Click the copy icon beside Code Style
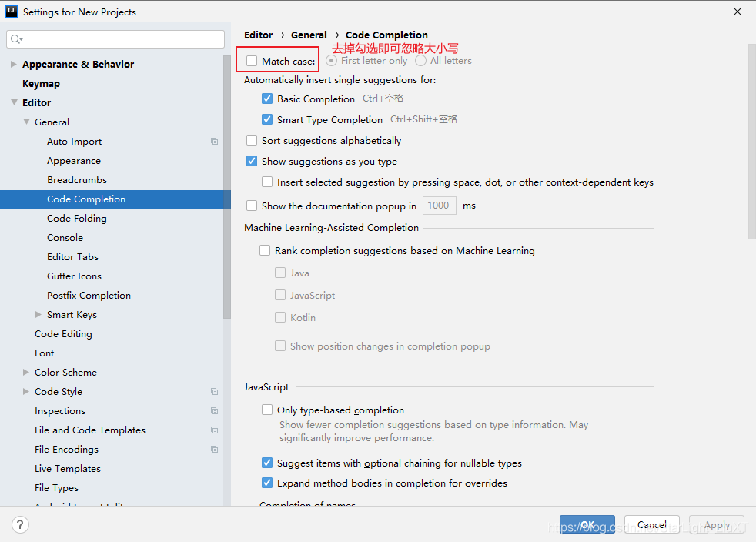Image resolution: width=756 pixels, height=542 pixels. pyautogui.click(x=215, y=392)
